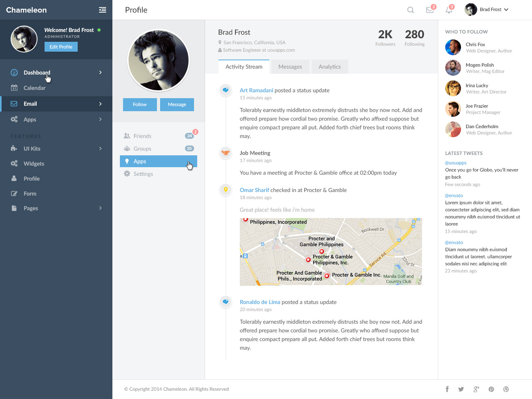Open Friends list in profile menu

pyautogui.click(x=142, y=136)
